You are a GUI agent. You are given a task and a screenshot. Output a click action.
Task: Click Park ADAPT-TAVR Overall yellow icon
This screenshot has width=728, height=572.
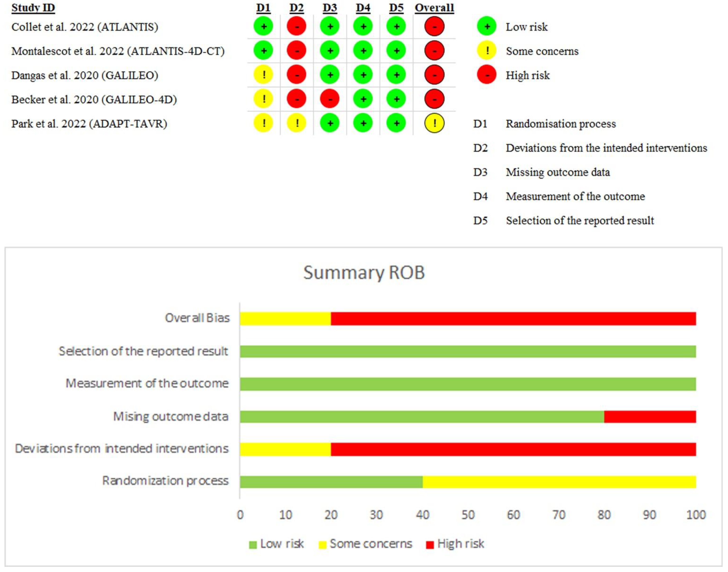(x=434, y=123)
